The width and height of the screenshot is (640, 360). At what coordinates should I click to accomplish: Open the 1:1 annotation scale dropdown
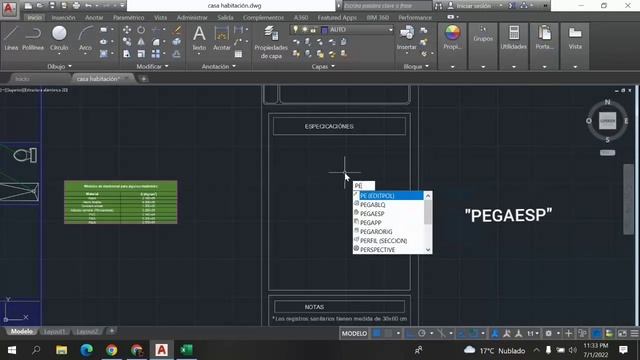pyautogui.click(x=532, y=333)
